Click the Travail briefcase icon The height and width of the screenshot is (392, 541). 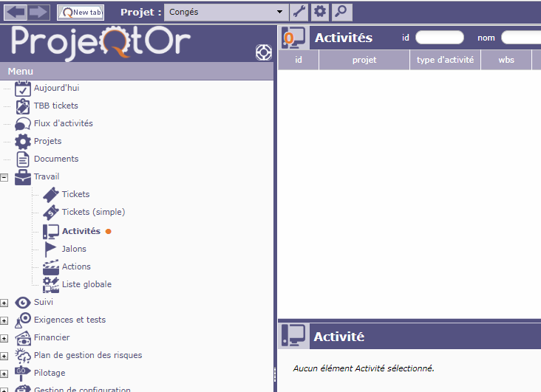tap(23, 177)
